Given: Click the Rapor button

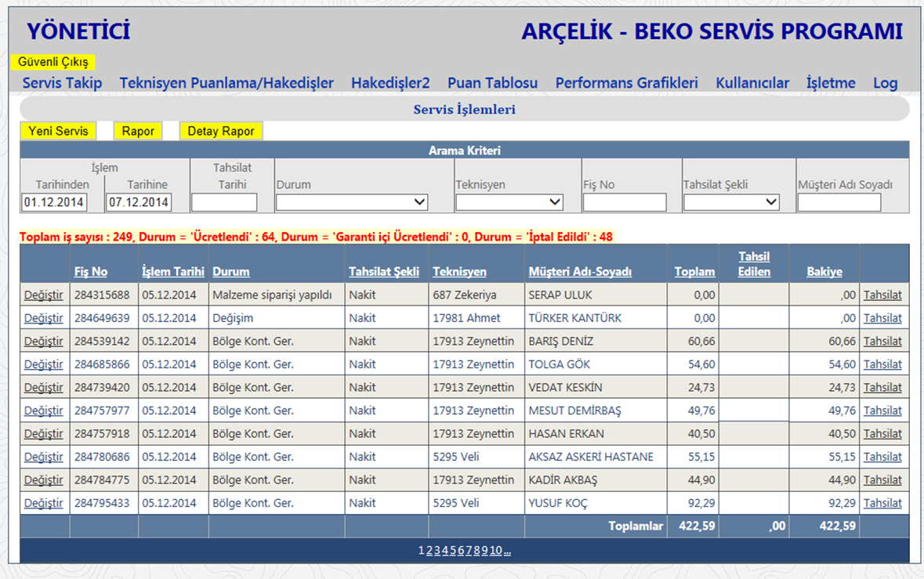Looking at the screenshot, I should point(138,131).
